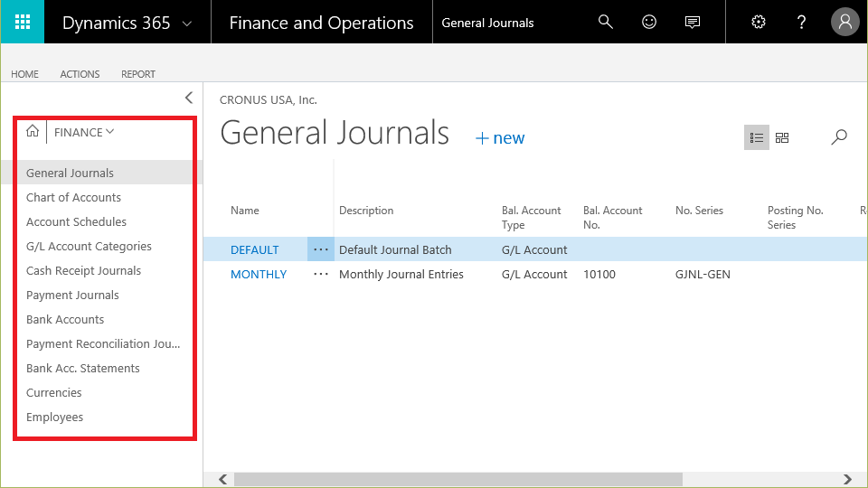
Task: Go to home via house icon
Action: click(33, 131)
